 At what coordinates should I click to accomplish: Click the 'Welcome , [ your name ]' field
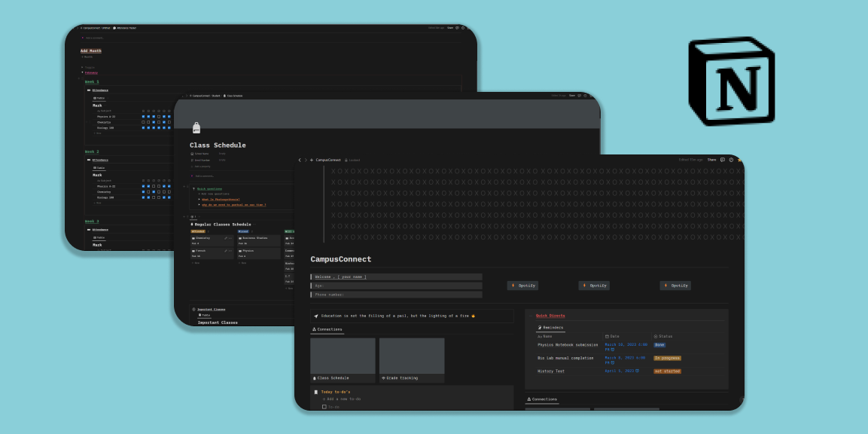[x=396, y=277]
